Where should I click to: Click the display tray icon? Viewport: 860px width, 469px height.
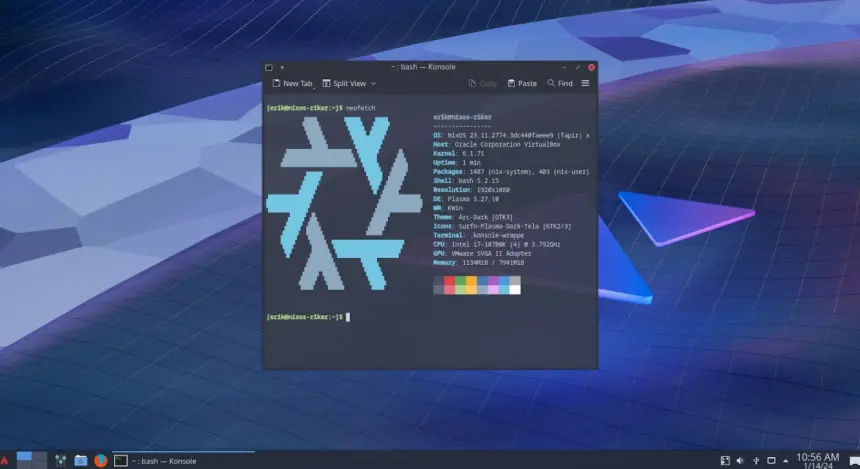coord(771,461)
